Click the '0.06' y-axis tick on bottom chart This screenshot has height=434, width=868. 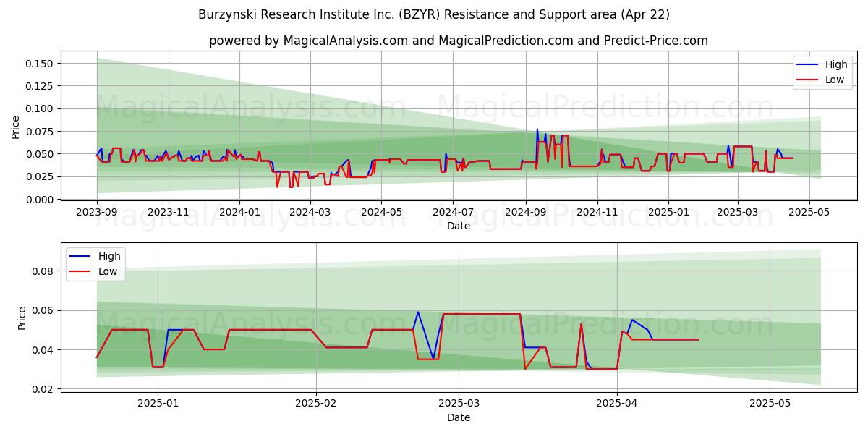43,310
